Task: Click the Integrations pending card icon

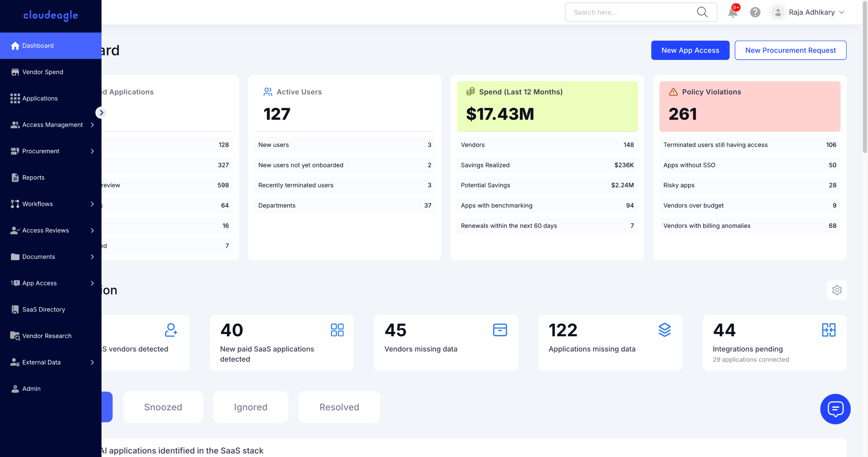Action: coord(828,330)
